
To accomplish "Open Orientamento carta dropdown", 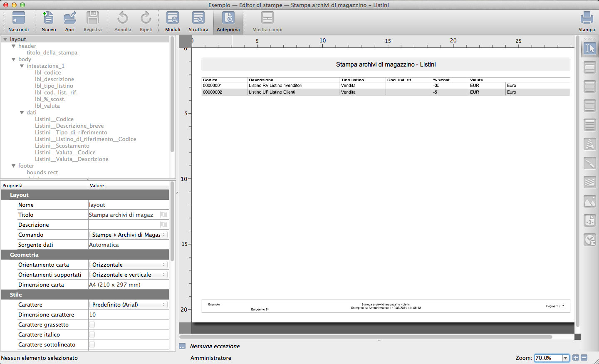I will coord(129,265).
